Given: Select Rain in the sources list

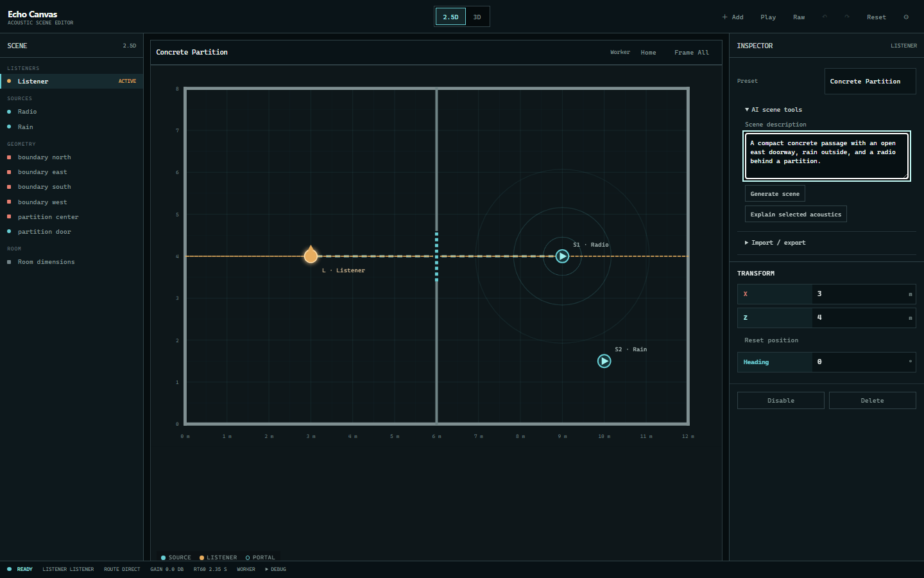Looking at the screenshot, I should pos(72,127).
